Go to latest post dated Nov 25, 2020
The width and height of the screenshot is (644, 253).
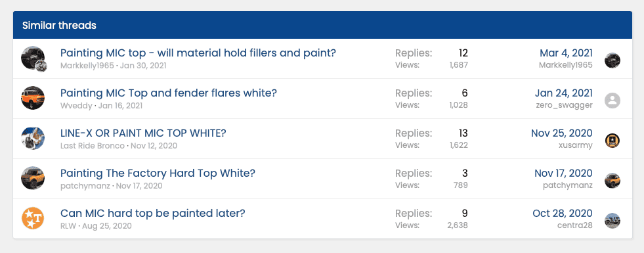[562, 133]
